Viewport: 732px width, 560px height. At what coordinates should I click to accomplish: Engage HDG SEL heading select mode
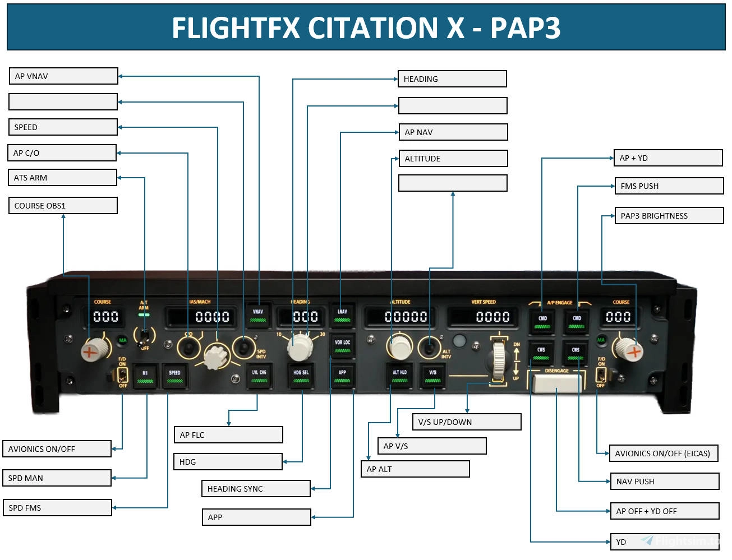click(301, 376)
